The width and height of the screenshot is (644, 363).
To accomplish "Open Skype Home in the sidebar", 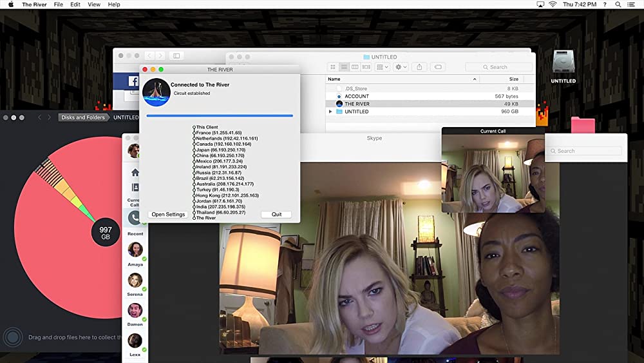I will (x=135, y=172).
